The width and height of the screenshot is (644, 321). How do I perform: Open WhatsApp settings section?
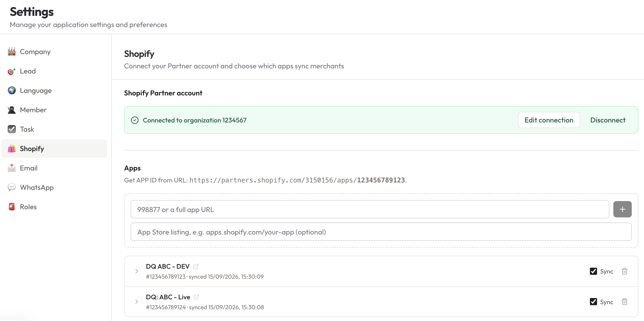54,187
